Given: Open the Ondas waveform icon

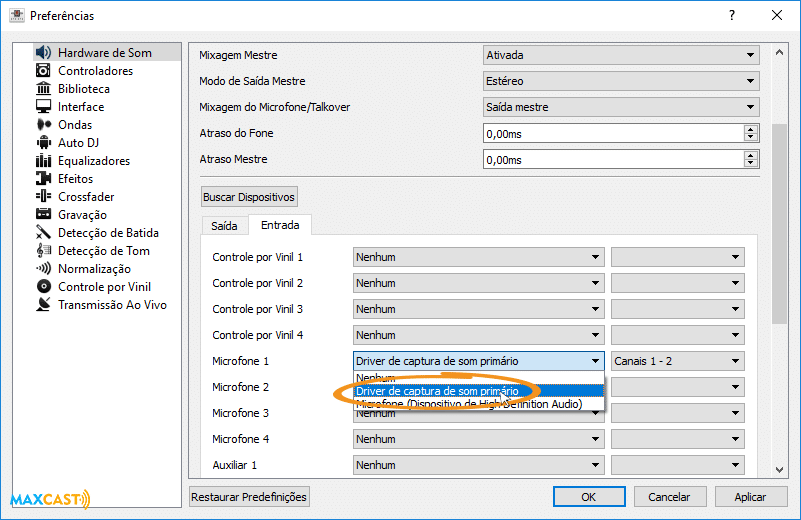Looking at the screenshot, I should click(x=43, y=125).
